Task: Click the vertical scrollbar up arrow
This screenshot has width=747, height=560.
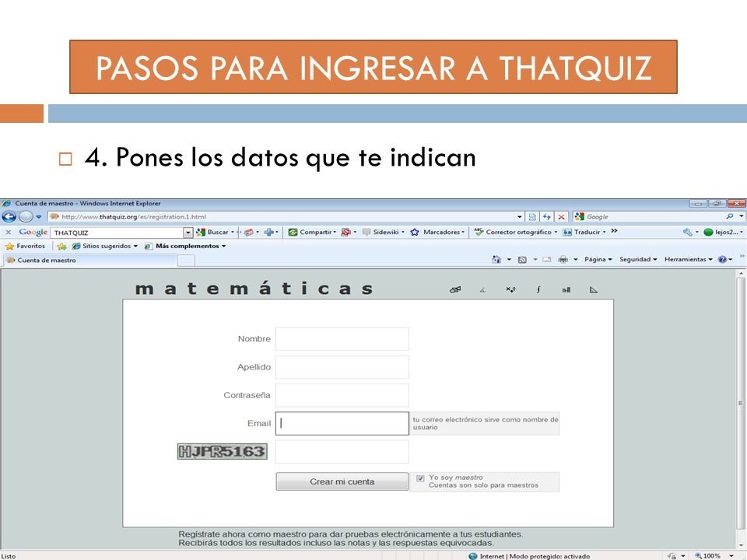Action: (741, 273)
